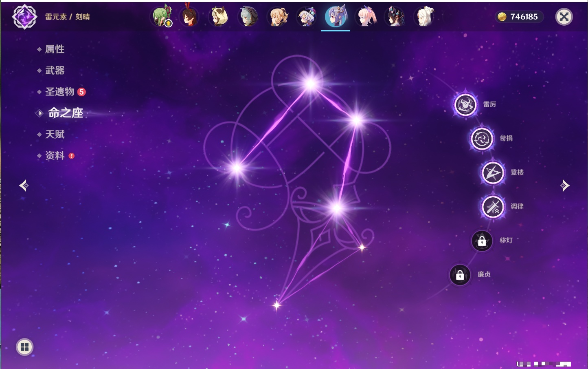
Task: Select the highlighted Keqing avatar
Action: click(336, 16)
